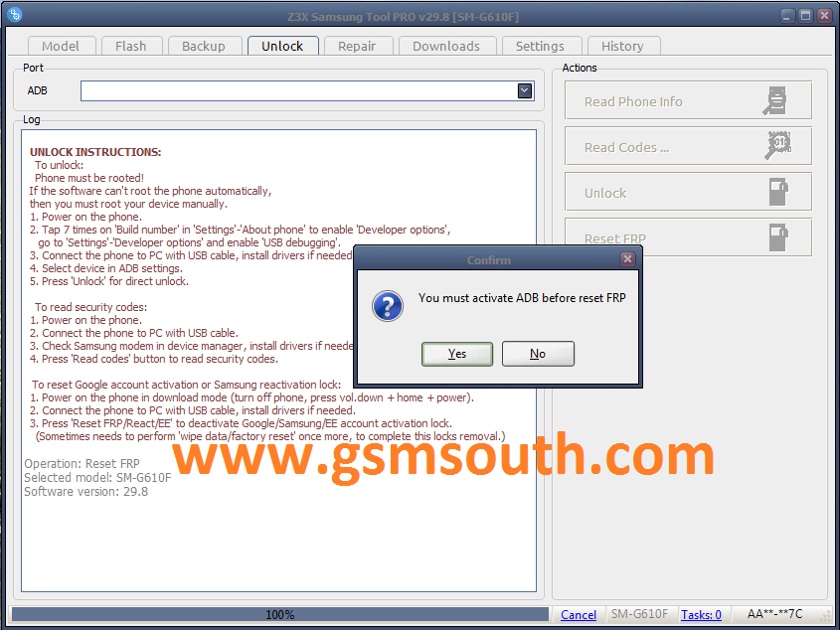This screenshot has height=630, width=840.
Task: Click the SM-G610F status bar entry
Action: [639, 614]
